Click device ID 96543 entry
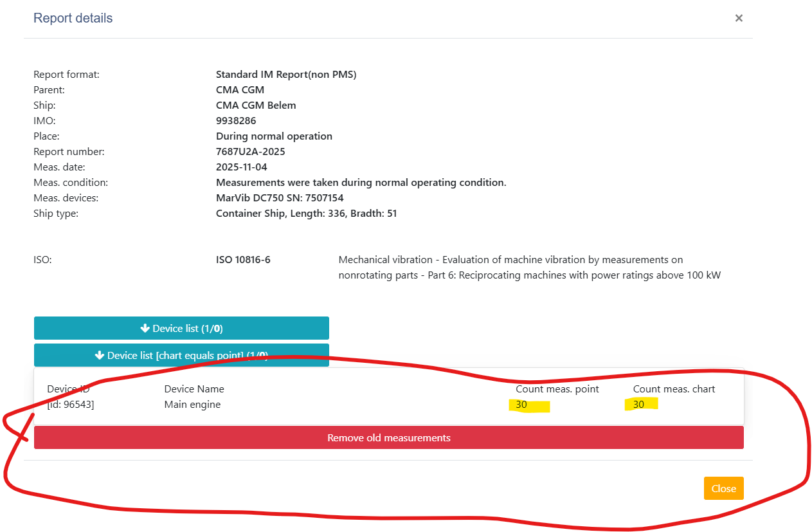 point(71,405)
